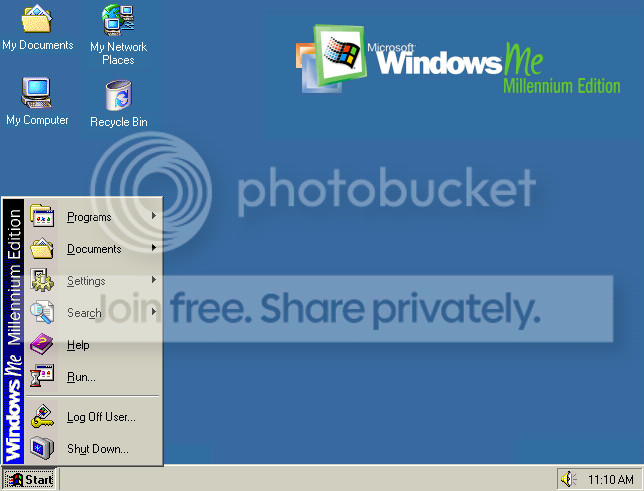Click the My Network Places label
The width and height of the screenshot is (644, 491).
tap(118, 53)
